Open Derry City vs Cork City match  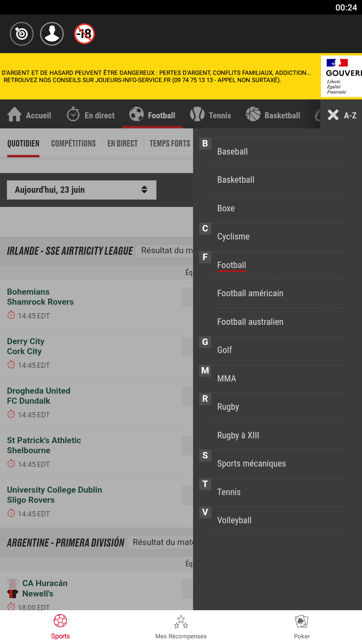[26, 347]
